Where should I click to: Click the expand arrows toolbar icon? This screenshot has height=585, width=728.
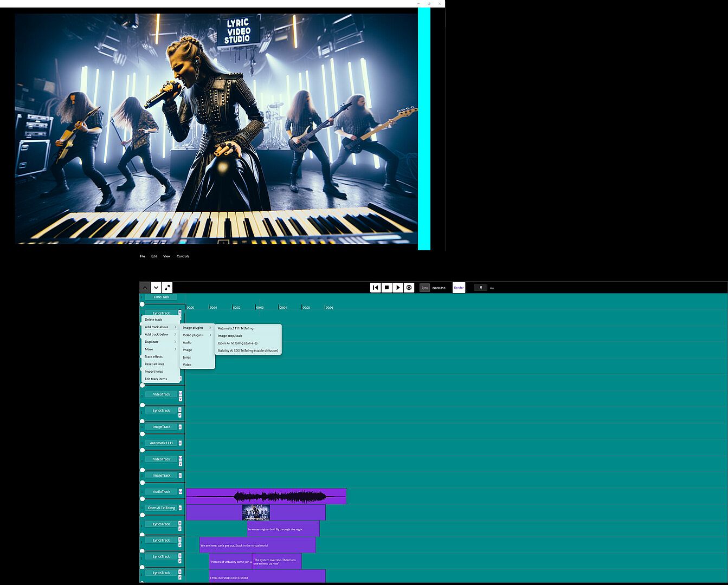click(x=167, y=288)
